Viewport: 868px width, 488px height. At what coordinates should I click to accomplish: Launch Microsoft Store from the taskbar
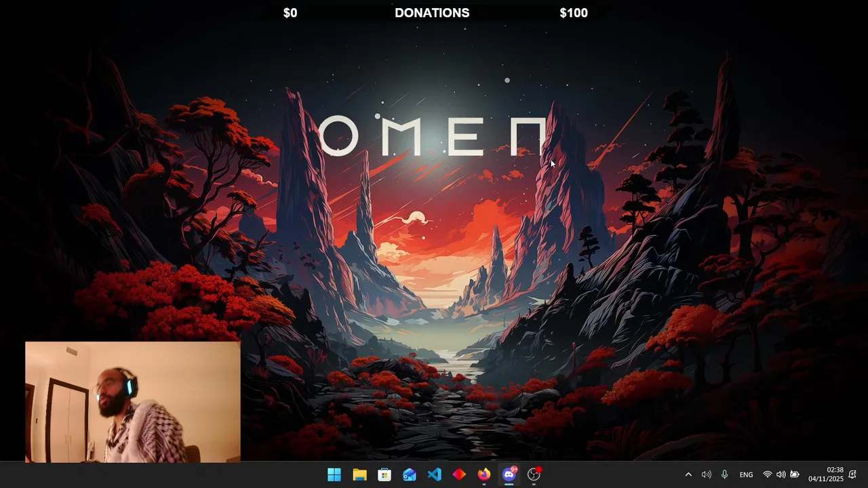(384, 474)
